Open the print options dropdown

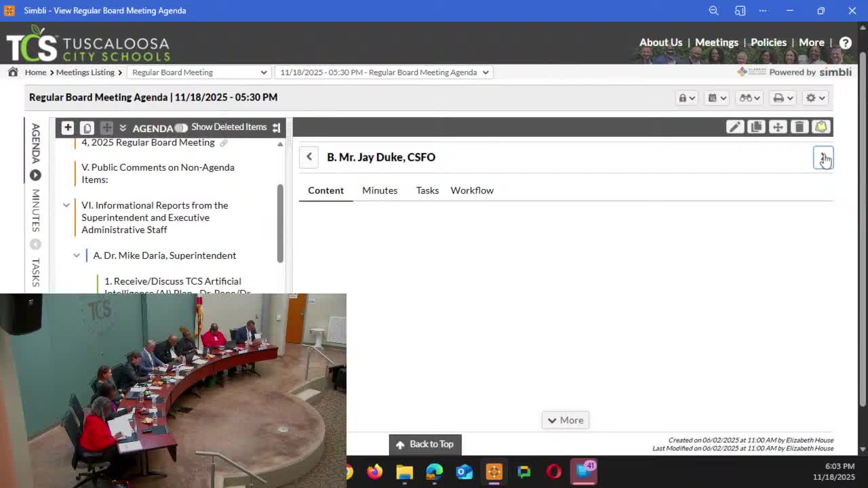pos(783,98)
